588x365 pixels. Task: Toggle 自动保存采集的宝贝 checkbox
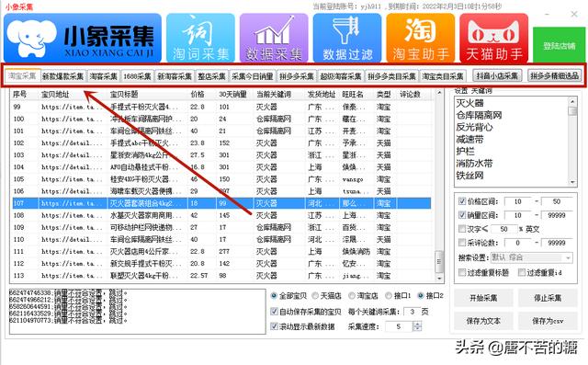coord(274,312)
